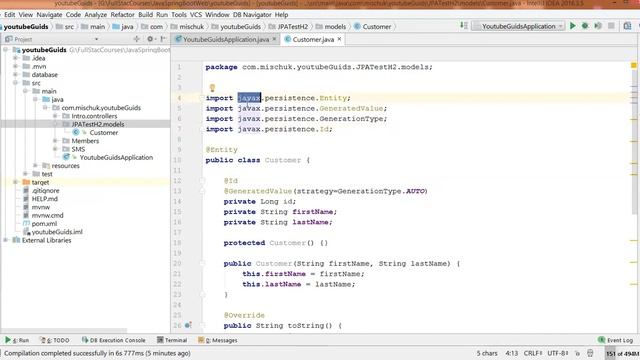The height and width of the screenshot is (360, 640).
Task: Collapse the src folder node
Action: (16, 83)
